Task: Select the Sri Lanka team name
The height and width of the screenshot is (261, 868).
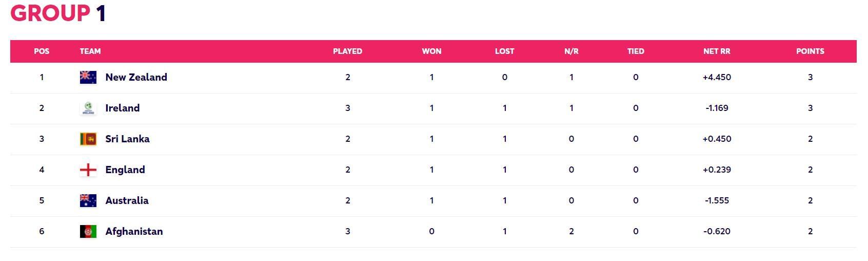Action: (127, 139)
